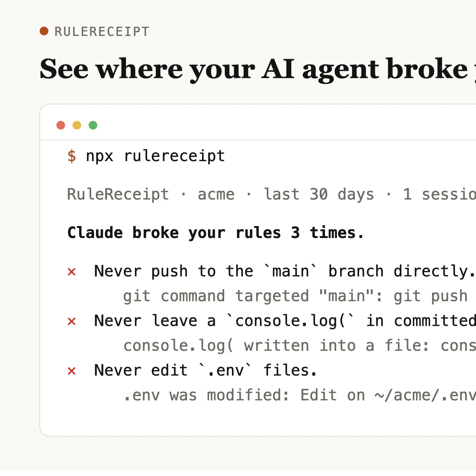Click the 'Never leave a console.log(' rule

coord(285,321)
